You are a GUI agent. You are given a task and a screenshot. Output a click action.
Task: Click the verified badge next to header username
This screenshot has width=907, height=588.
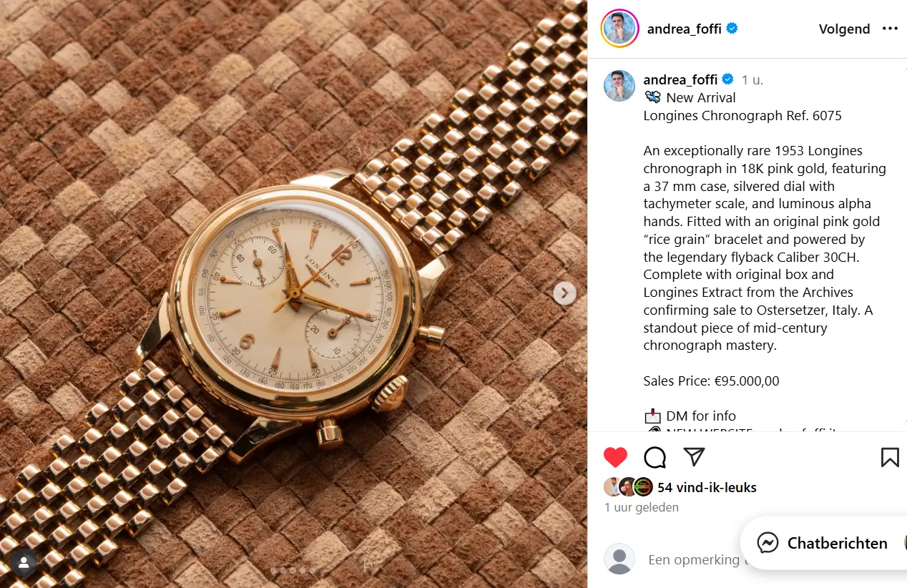pyautogui.click(x=732, y=29)
